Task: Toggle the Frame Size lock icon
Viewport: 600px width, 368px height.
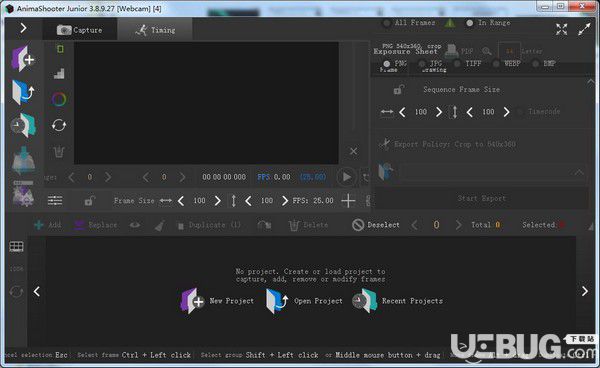Action: click(90, 200)
